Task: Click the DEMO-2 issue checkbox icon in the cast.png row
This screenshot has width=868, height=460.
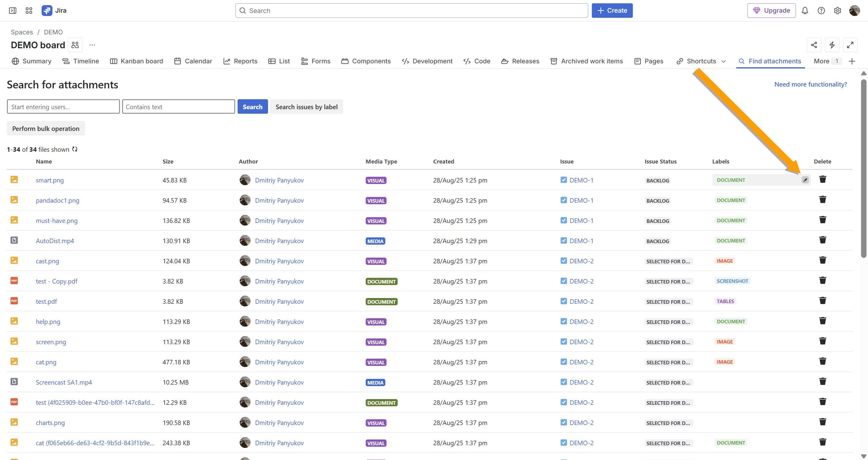Action: tap(563, 261)
